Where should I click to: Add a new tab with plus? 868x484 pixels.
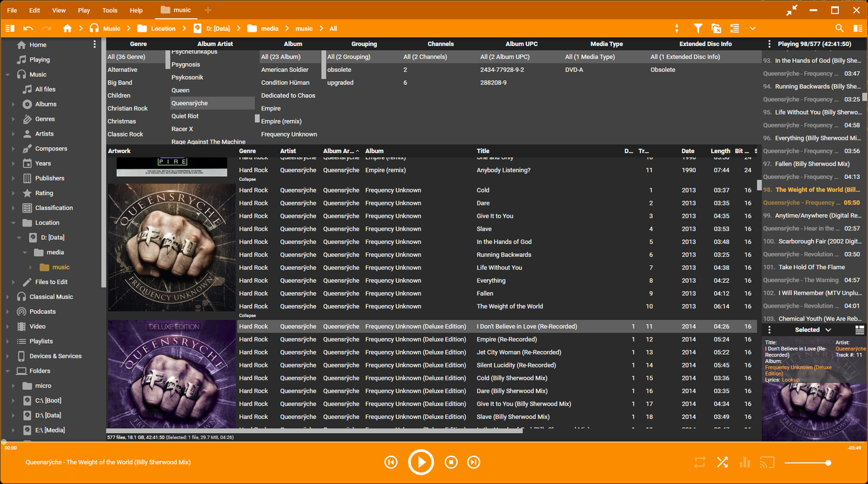coord(208,10)
